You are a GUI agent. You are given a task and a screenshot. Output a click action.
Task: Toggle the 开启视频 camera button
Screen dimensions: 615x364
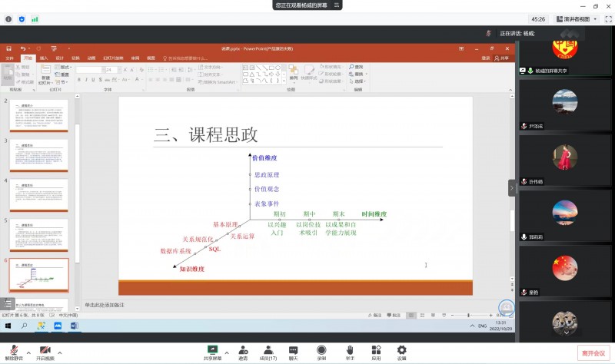(x=45, y=350)
